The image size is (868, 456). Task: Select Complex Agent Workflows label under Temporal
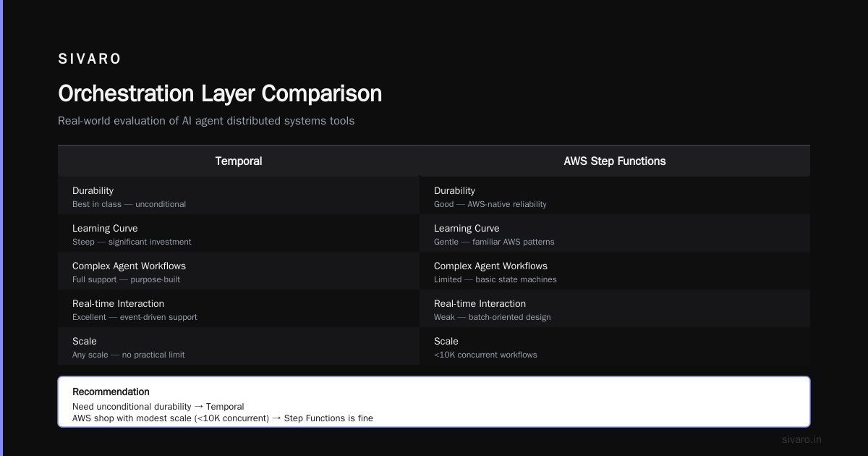(129, 266)
